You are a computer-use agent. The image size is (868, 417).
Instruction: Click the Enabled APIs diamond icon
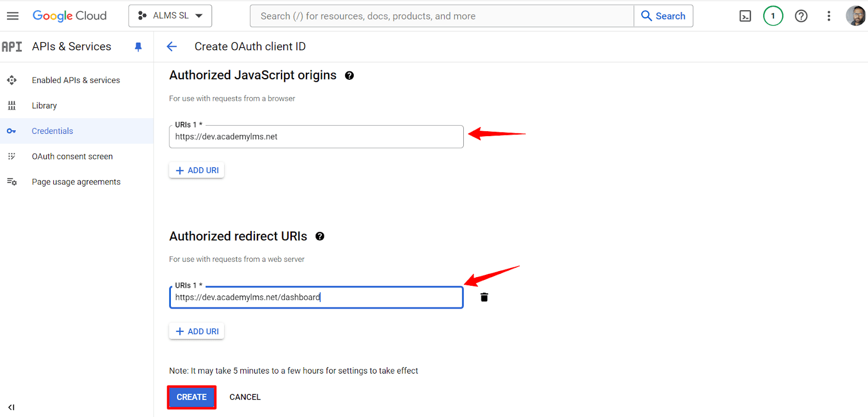12,80
